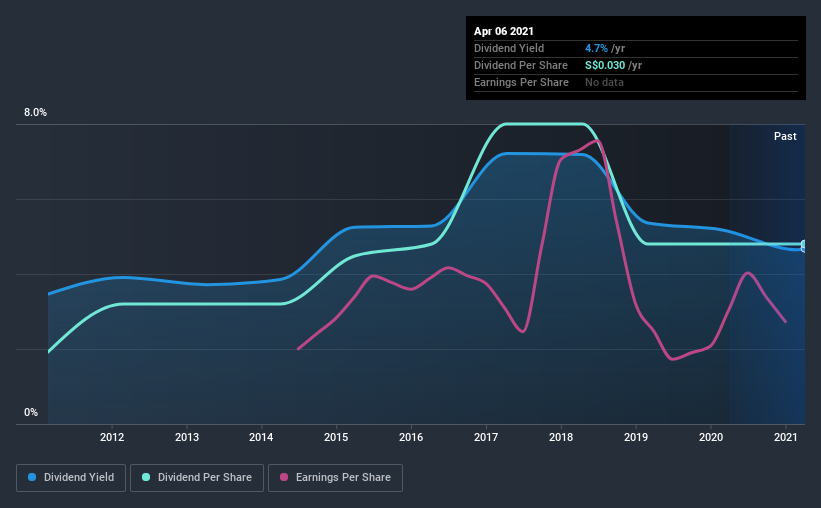Click the data point marker at chart's right edge

tap(804, 246)
